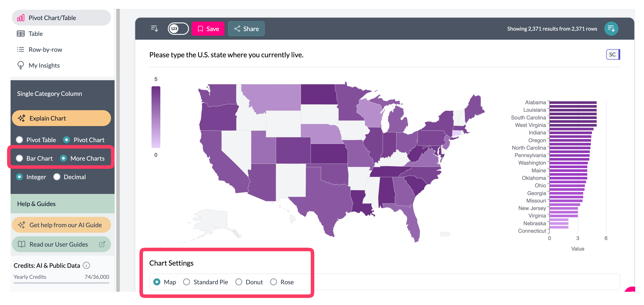The height and width of the screenshot is (305, 644).
Task: Select the Decimal number format
Action: coord(57,177)
